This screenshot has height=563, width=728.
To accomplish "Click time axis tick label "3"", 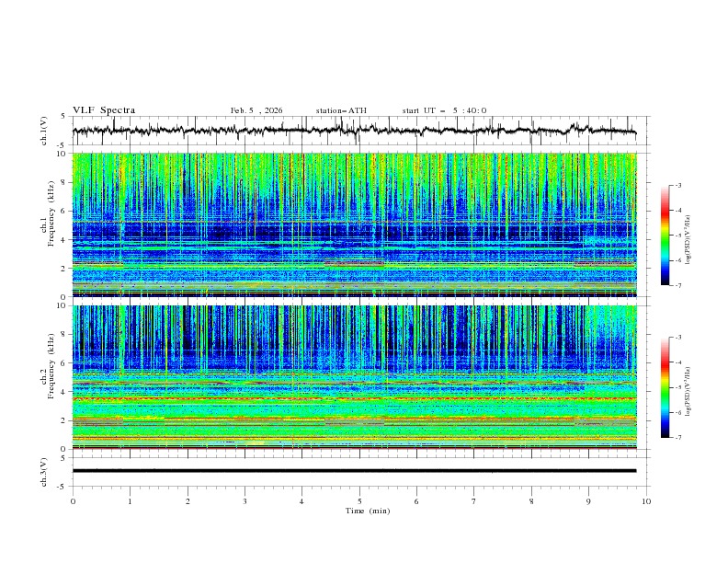I will pyautogui.click(x=245, y=501).
